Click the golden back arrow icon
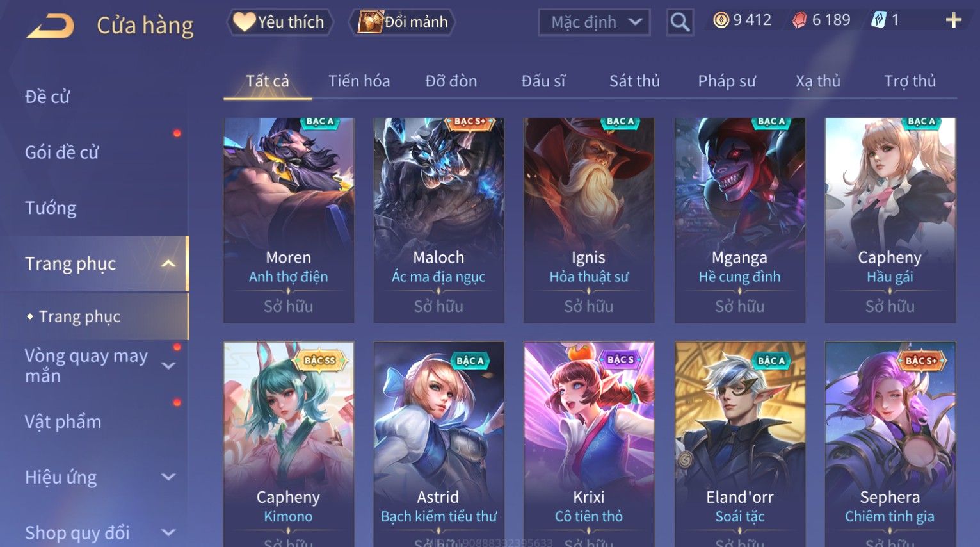 [50, 26]
